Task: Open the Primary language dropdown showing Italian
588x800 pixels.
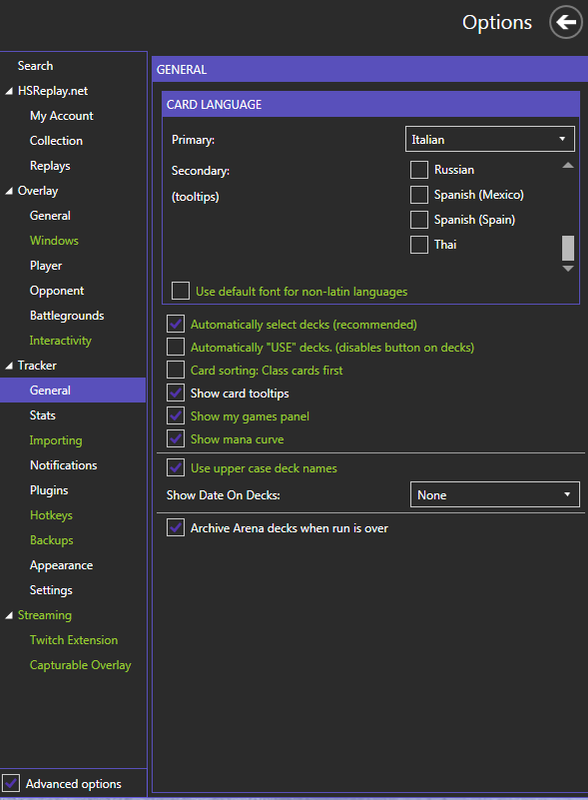Action: (489, 139)
